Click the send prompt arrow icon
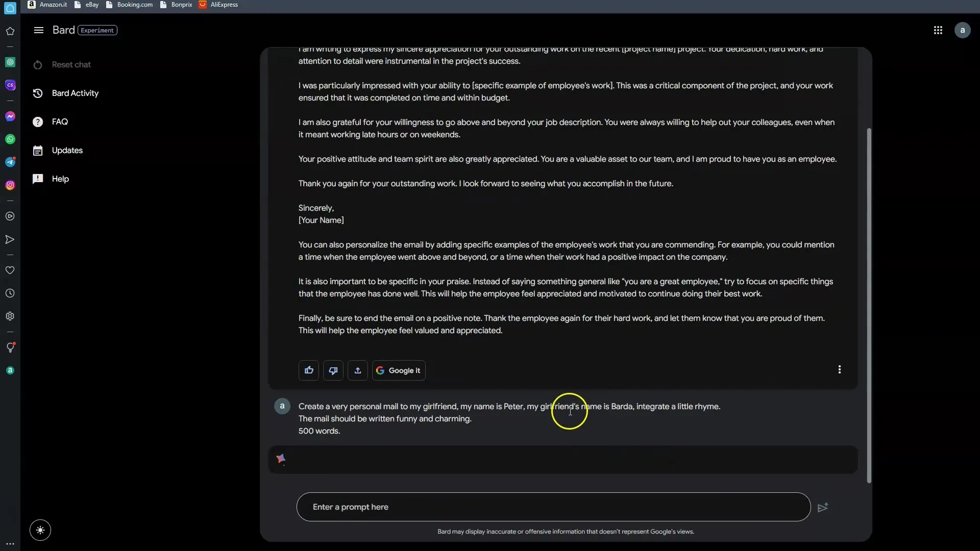The width and height of the screenshot is (980, 551). coord(823,508)
